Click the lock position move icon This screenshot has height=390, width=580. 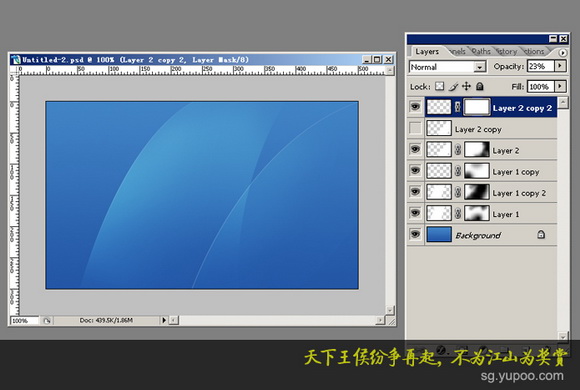466,86
